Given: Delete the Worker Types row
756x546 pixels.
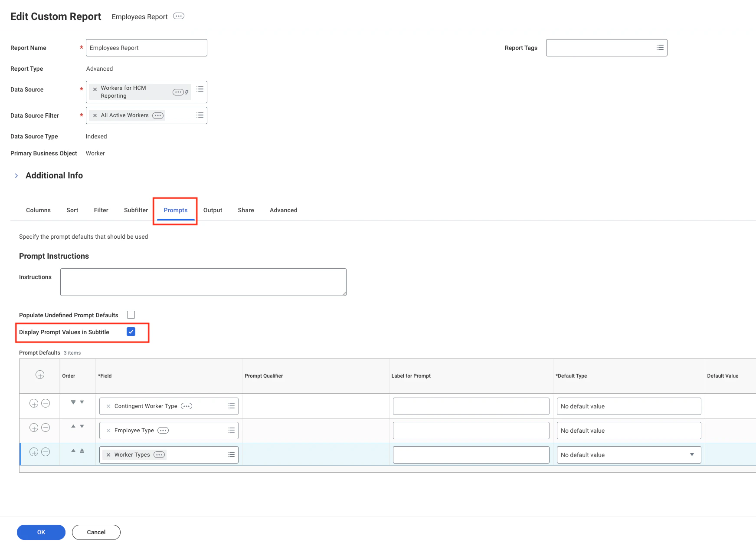Looking at the screenshot, I should tap(46, 452).
